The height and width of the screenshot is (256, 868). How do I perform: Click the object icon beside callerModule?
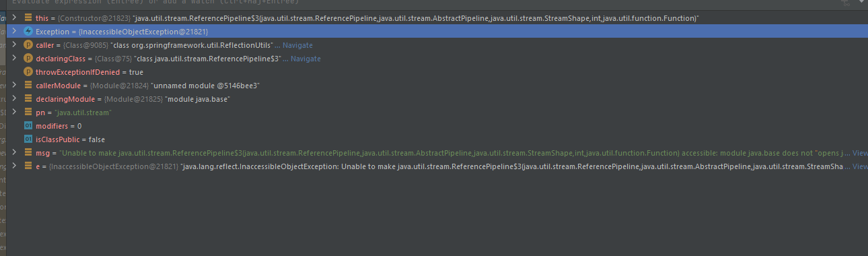pyautogui.click(x=28, y=86)
